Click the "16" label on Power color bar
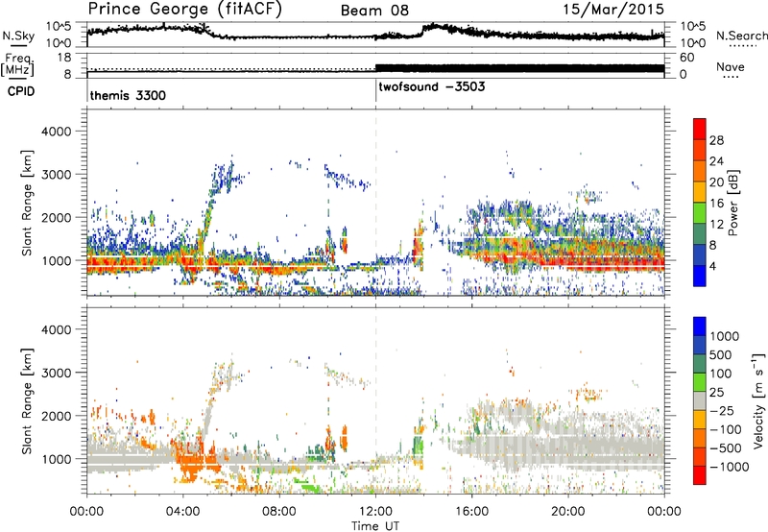Image resolution: width=768 pixels, height=532 pixels. pos(716,204)
